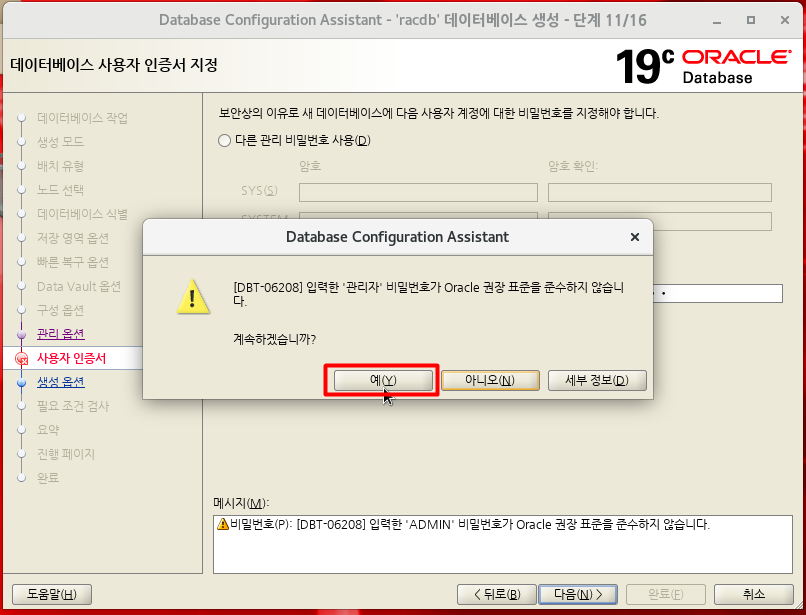Click the purple 관리 옵션 step bullet

point(21,335)
